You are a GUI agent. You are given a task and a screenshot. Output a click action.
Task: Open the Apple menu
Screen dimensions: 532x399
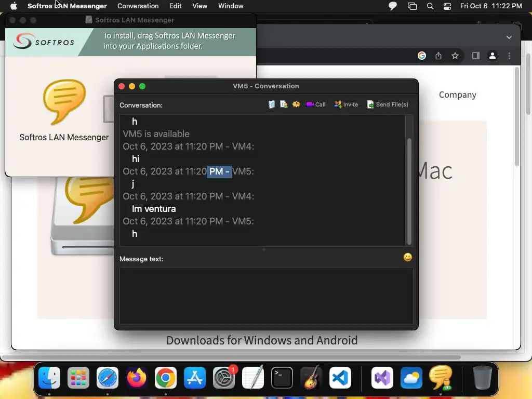pyautogui.click(x=14, y=6)
